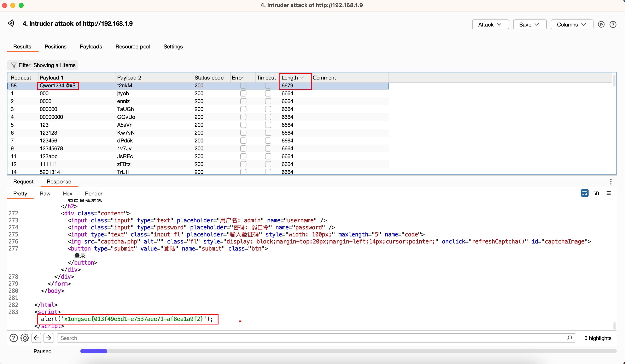Sort by the Request column header

21,78
